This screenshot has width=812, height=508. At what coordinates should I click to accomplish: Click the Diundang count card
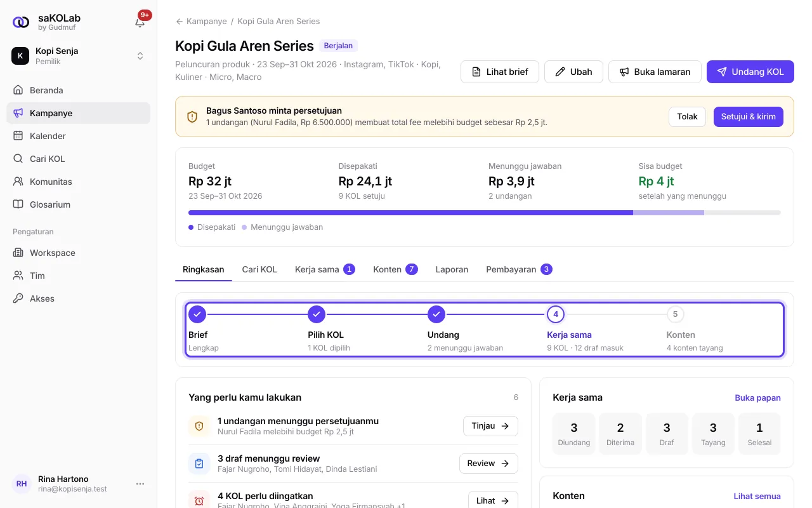[x=574, y=434]
